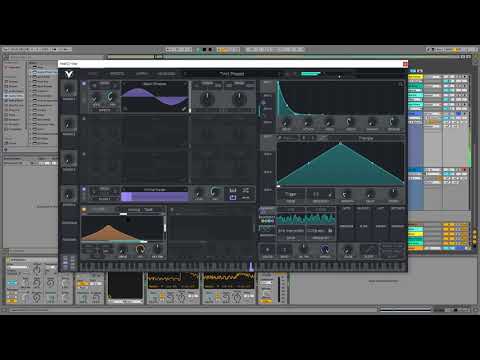Click the oscillator 1 wavetable edit pencil

tap(184, 109)
